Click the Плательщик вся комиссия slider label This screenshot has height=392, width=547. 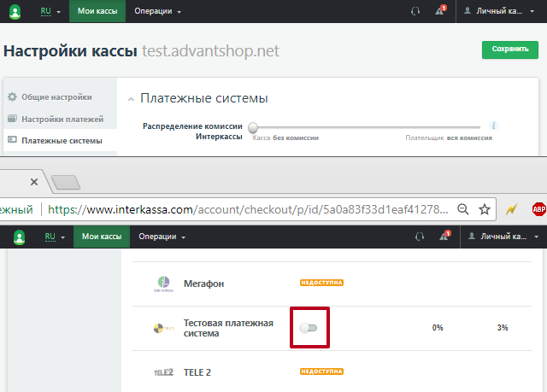(449, 137)
